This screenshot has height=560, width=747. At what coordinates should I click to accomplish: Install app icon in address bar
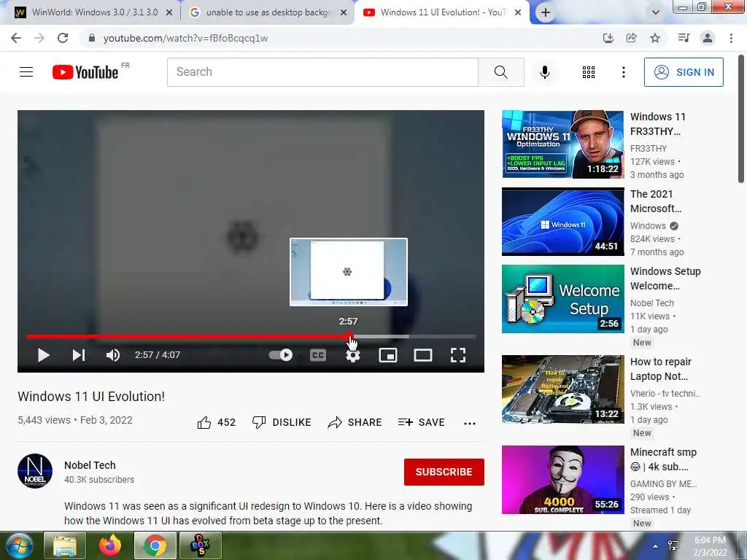[608, 38]
